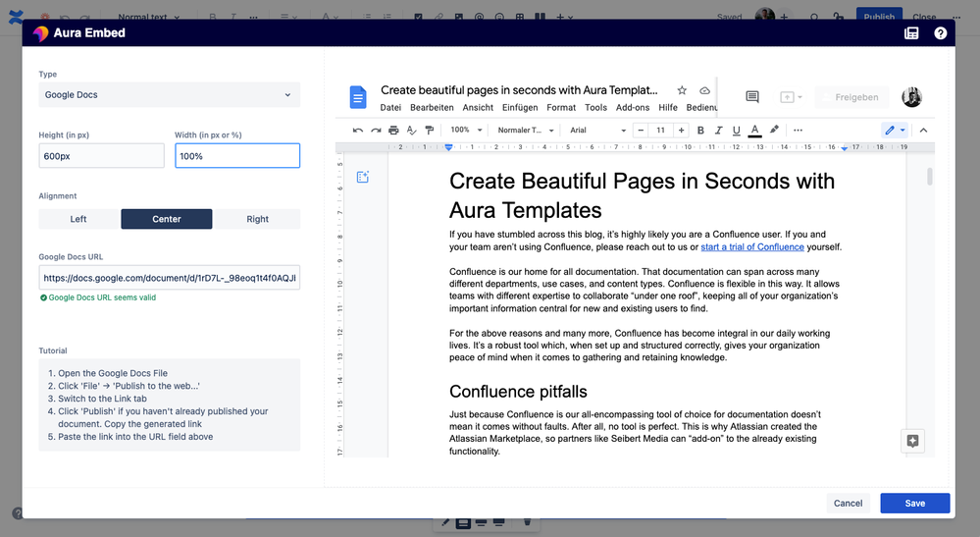The image size is (980, 537).
Task: Click the text color underlined A
Action: (x=754, y=130)
